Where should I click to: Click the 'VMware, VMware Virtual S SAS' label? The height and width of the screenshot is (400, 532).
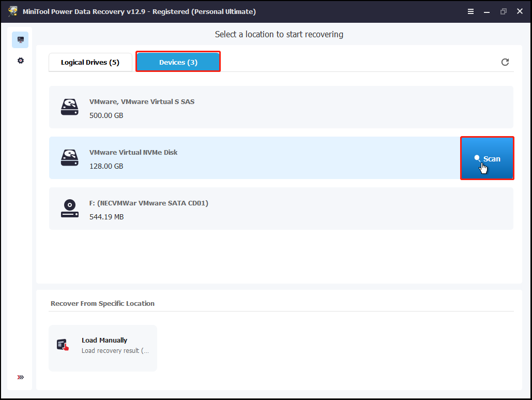pyautogui.click(x=142, y=101)
